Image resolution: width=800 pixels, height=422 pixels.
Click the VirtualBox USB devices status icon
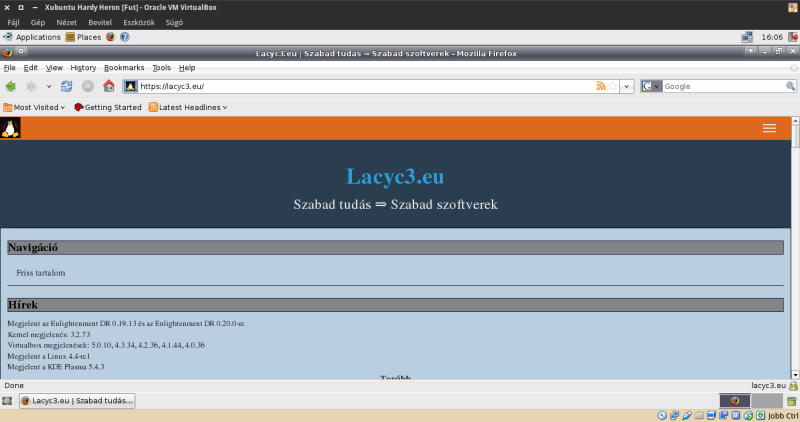(x=687, y=415)
